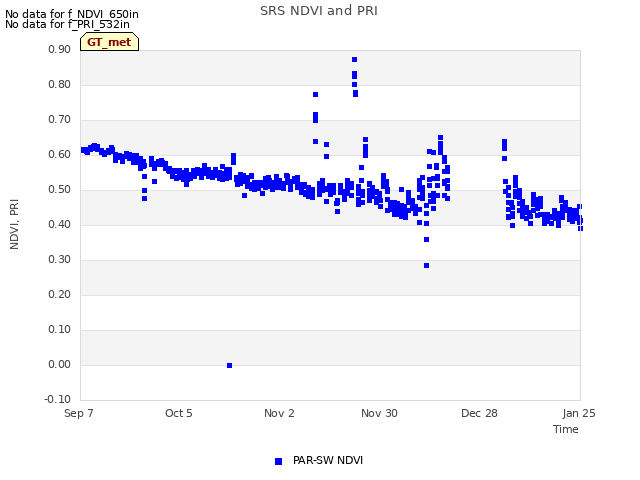Image resolution: width=640 pixels, height=480 pixels.
Task: Click the 0.50 y-axis tick label
Action: point(60,189)
